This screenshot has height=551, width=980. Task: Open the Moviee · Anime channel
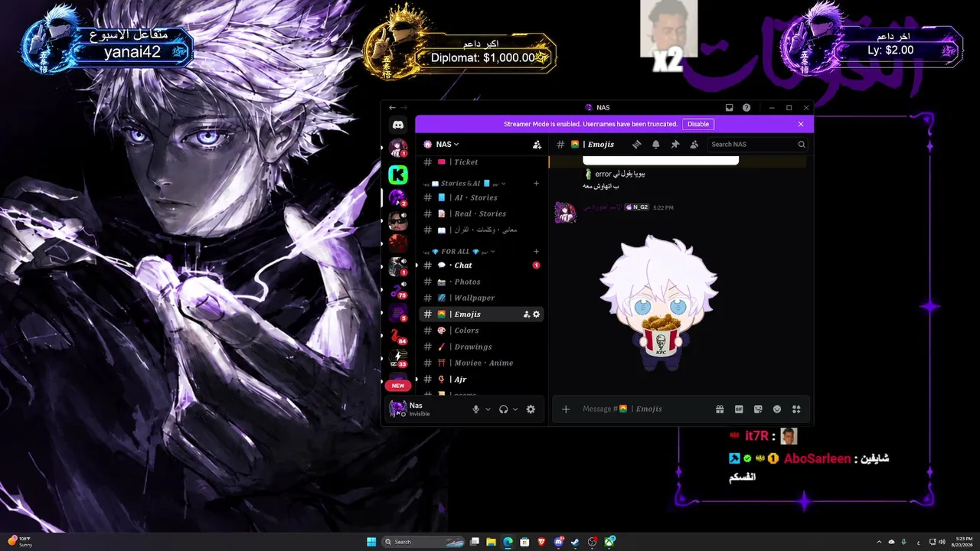pos(482,363)
